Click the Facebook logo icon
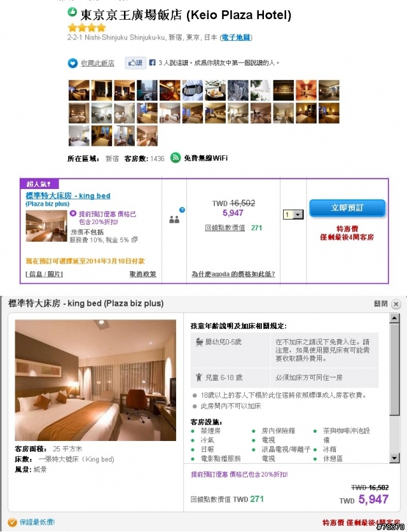407x532 pixels. (152, 63)
